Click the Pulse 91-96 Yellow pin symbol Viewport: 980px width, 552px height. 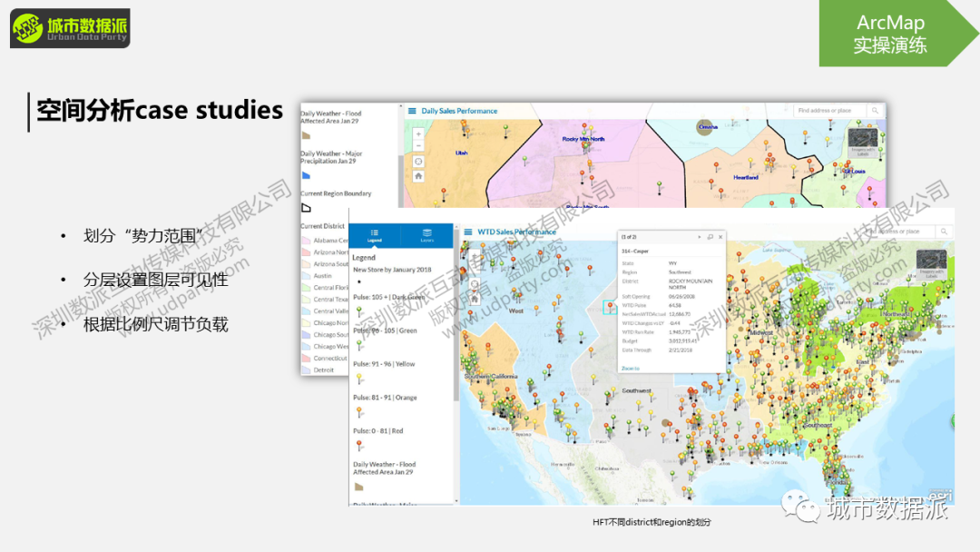click(359, 379)
